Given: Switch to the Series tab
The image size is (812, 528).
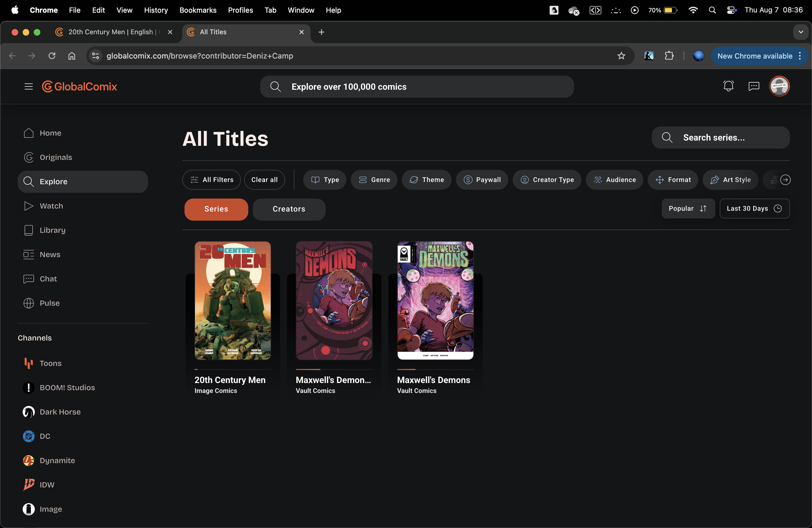Looking at the screenshot, I should pos(216,209).
